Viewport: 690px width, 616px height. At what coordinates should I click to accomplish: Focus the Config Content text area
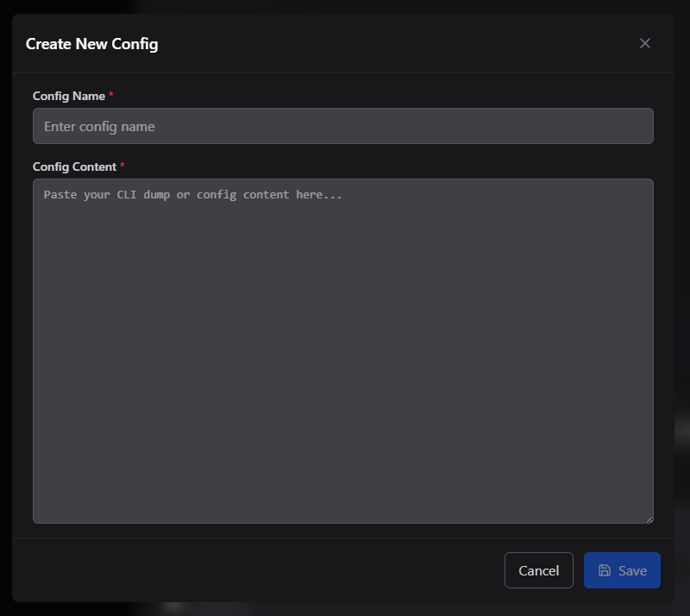tap(342, 351)
